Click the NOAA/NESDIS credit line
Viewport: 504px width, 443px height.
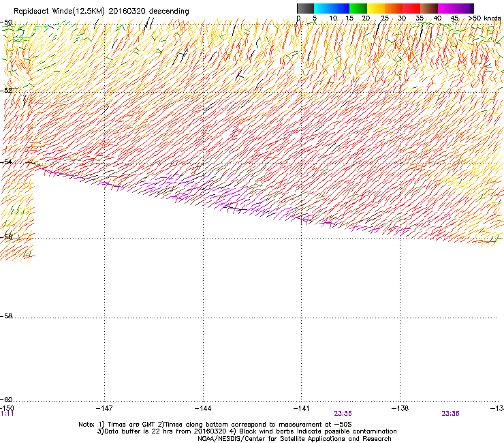coord(294,439)
